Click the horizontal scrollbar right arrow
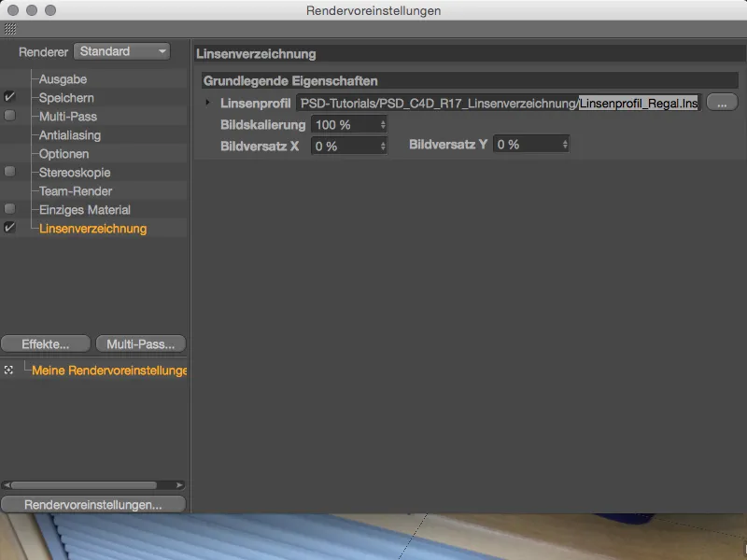The width and height of the screenshot is (747, 560). [x=179, y=485]
